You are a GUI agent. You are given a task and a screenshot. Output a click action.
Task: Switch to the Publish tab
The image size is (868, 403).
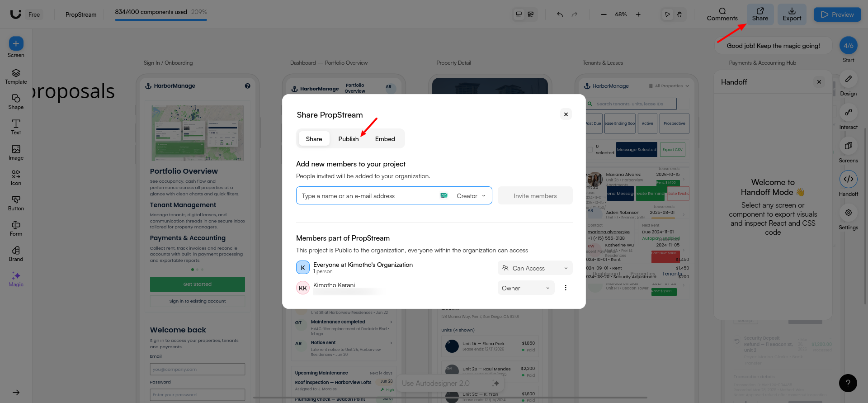click(x=349, y=139)
